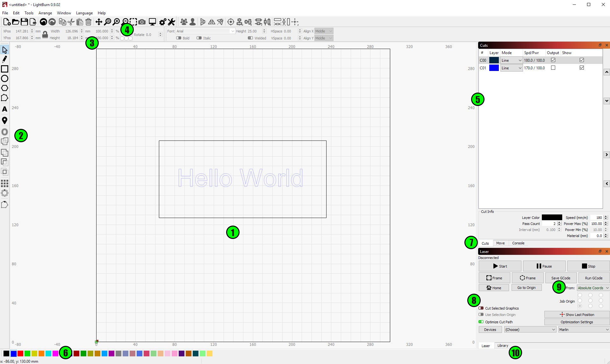Select the Pen drawing tool
610x364 pixels.
[x=4, y=59]
